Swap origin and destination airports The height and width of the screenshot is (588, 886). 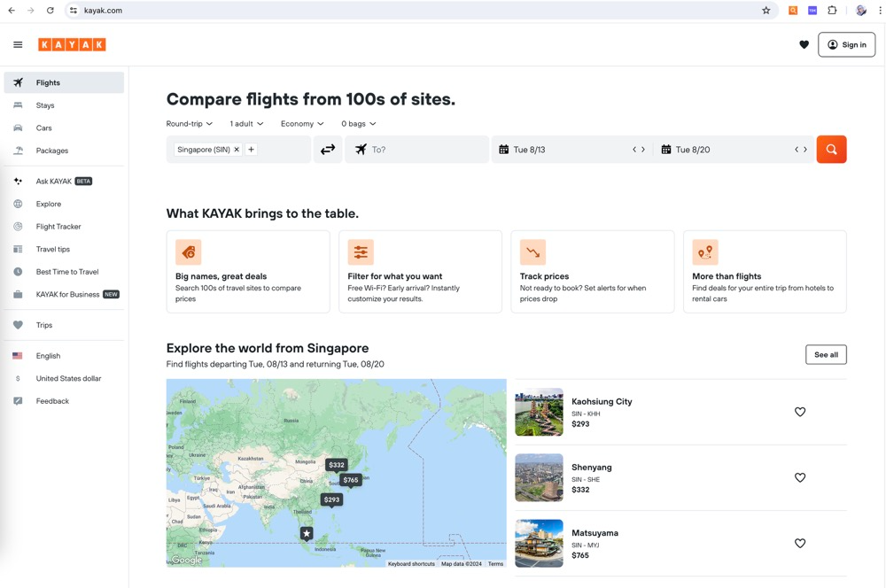[328, 150]
